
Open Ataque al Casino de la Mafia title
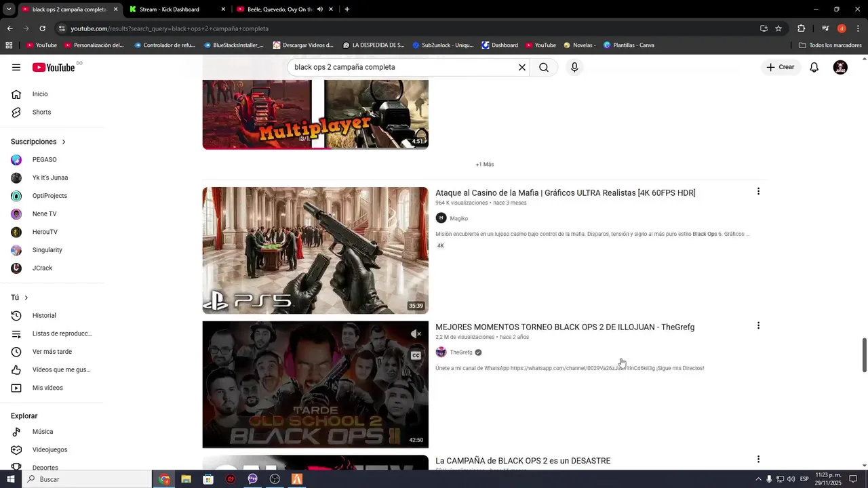click(x=566, y=193)
